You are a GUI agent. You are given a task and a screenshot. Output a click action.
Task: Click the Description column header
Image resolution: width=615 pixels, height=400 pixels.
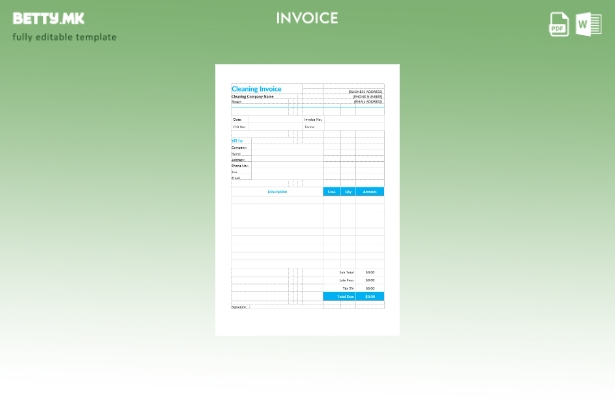coord(277,191)
